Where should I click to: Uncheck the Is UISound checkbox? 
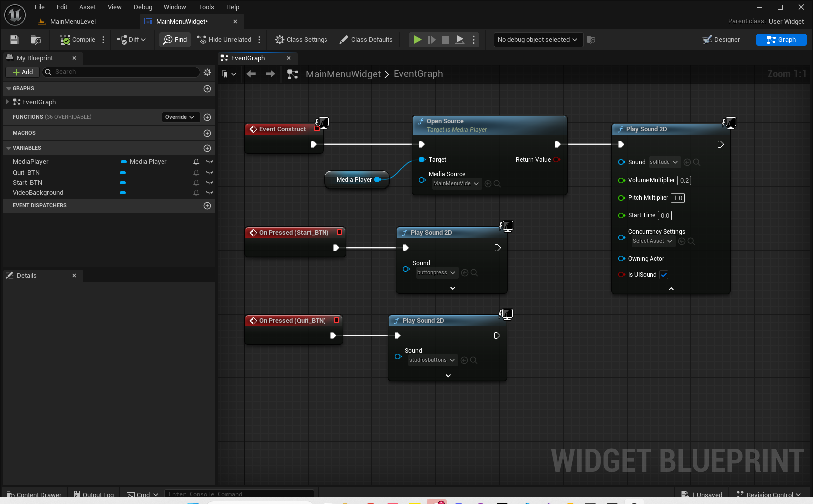tap(664, 275)
